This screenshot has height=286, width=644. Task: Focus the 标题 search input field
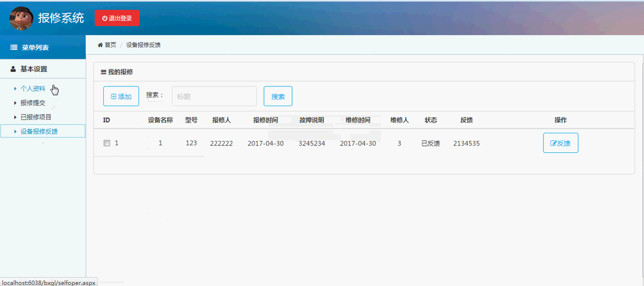pyautogui.click(x=214, y=97)
